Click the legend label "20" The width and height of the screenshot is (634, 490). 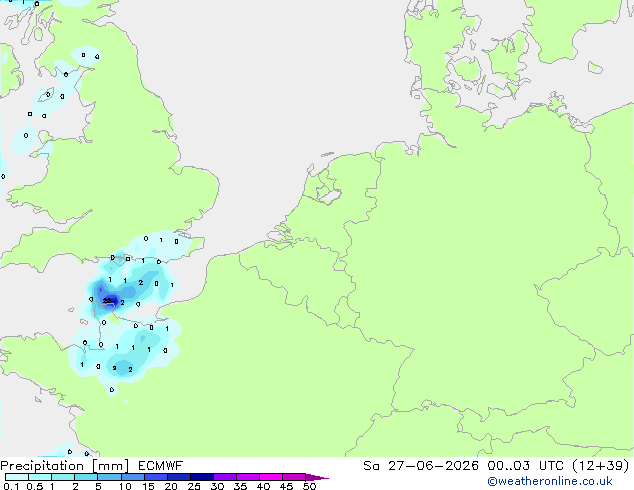point(171,486)
